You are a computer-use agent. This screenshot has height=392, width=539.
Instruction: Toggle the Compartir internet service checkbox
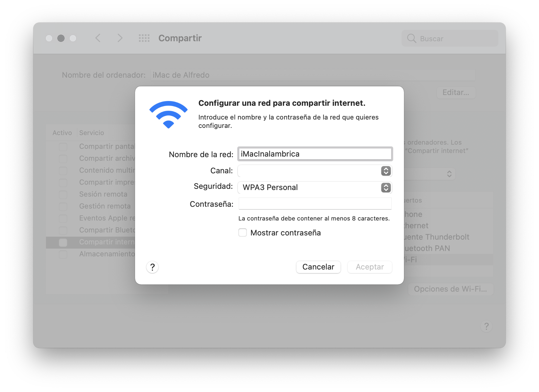[63, 242]
